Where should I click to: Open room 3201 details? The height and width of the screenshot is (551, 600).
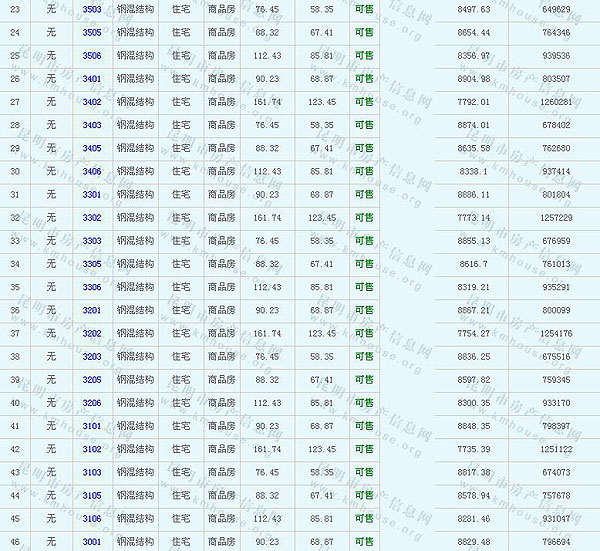coord(91,310)
